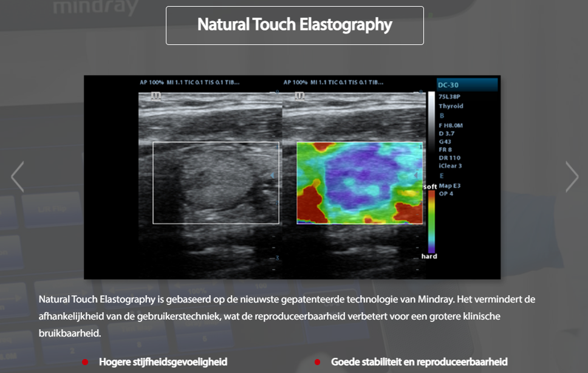
Task: Click the soft-to-hard elasticity color bar
Action: coord(431,221)
